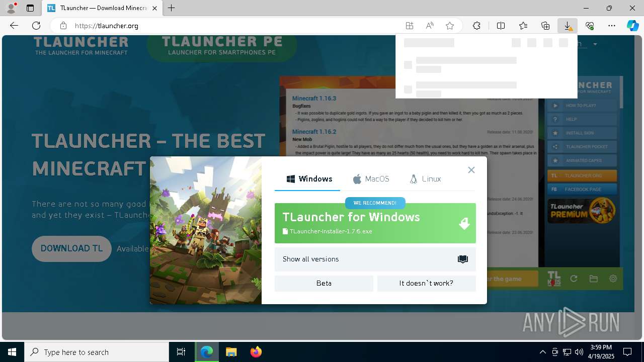
Task: Click the TL Mods icon in launcher
Action: click(554, 279)
